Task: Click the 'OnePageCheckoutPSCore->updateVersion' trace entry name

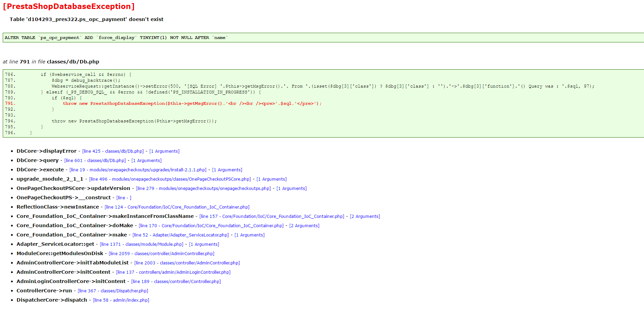Action: click(73, 188)
